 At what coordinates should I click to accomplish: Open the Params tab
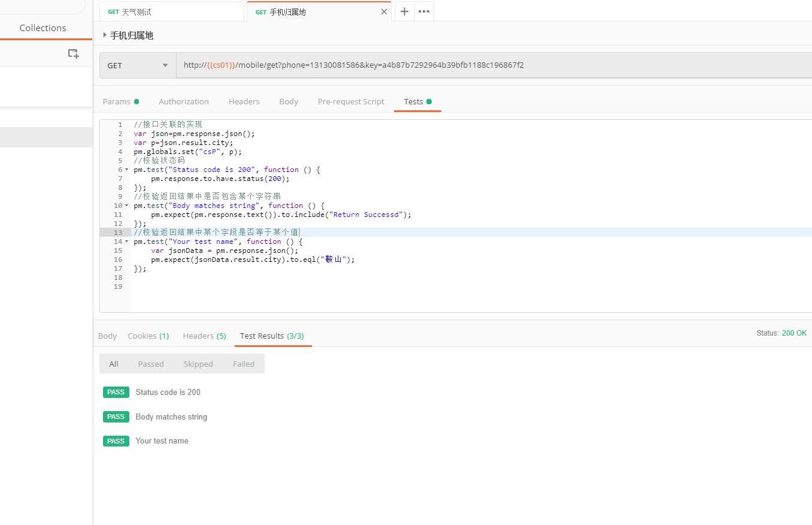(120, 101)
